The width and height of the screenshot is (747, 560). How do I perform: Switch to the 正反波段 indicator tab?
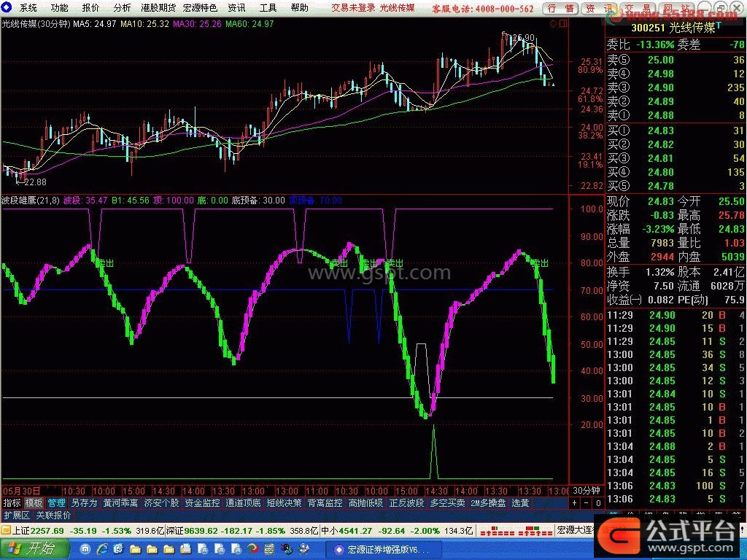click(406, 503)
